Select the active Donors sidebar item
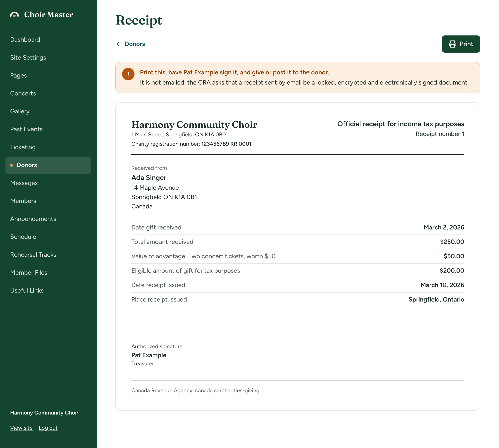Image resolution: width=499 pixels, height=448 pixels. pos(48,165)
